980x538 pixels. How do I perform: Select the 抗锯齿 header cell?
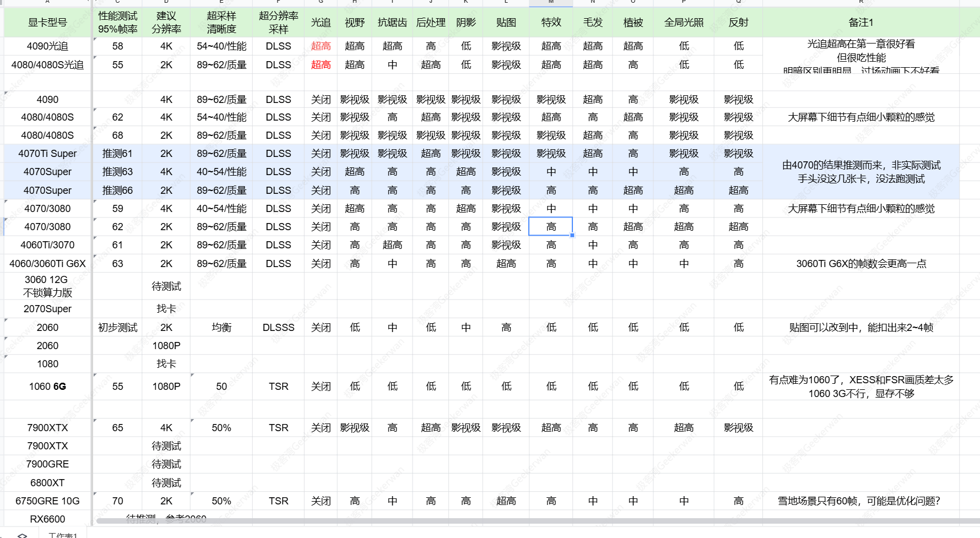point(392,22)
